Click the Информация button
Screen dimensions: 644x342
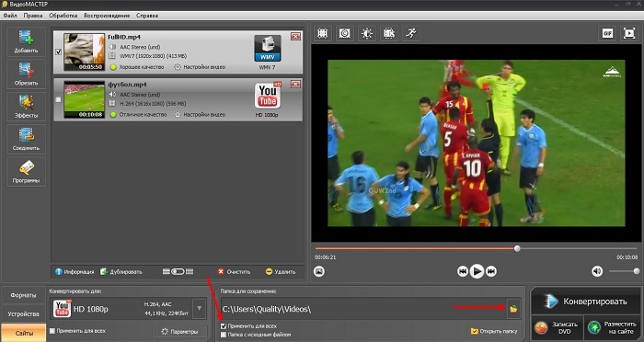[75, 272]
